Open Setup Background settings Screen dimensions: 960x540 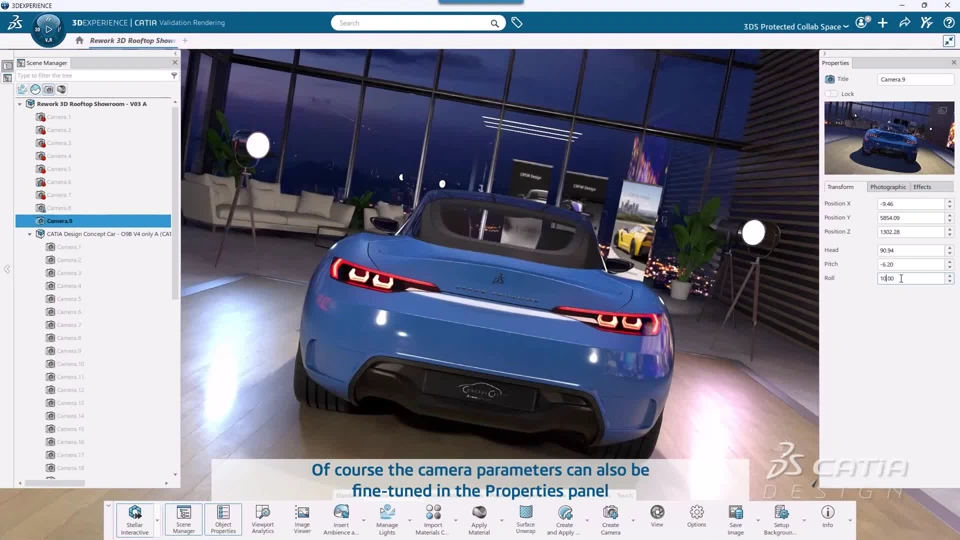coord(781,519)
